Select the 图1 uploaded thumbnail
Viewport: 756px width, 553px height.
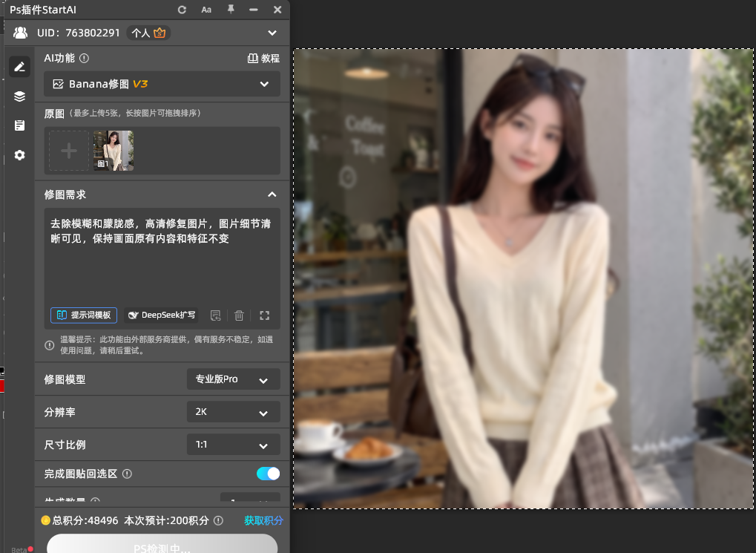coord(114,151)
